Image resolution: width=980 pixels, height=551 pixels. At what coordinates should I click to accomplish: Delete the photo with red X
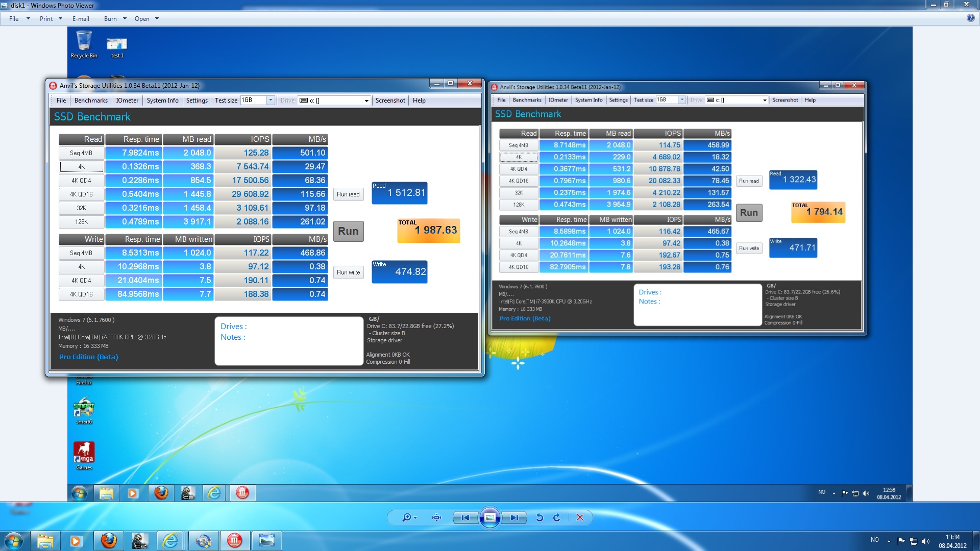[x=580, y=517]
